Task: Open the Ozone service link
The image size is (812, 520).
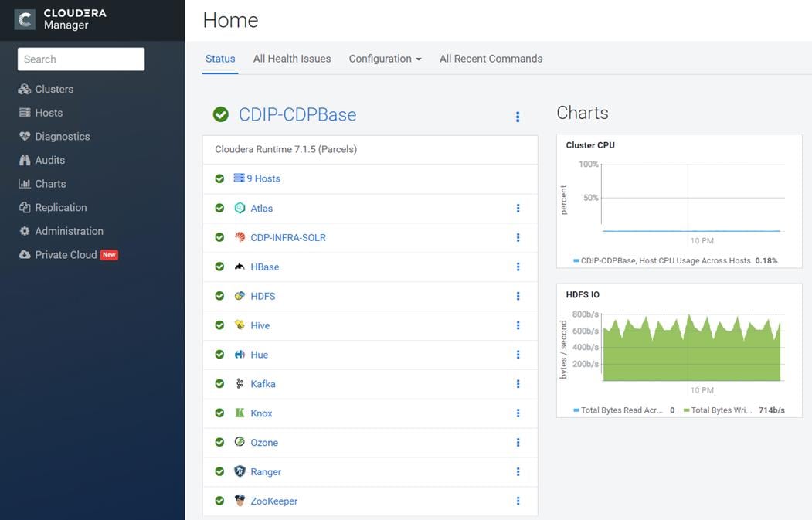Action: coord(264,442)
